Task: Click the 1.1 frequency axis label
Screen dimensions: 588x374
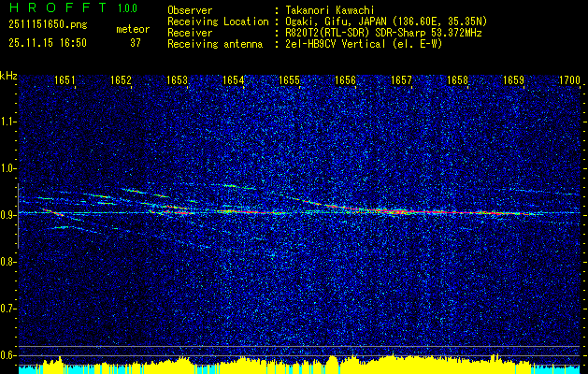Action: (7, 122)
